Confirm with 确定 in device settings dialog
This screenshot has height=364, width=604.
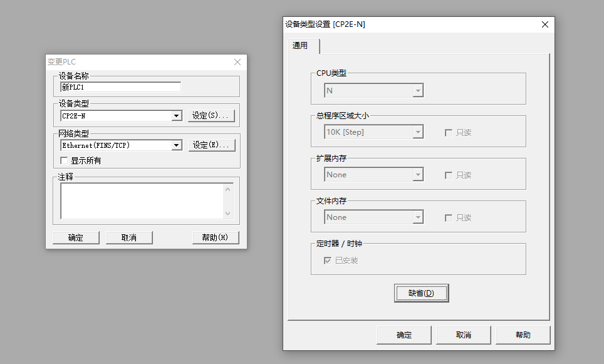pos(404,335)
